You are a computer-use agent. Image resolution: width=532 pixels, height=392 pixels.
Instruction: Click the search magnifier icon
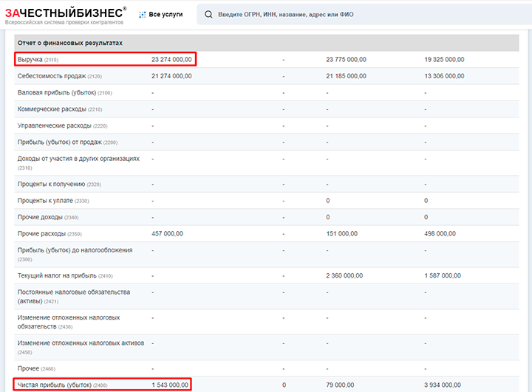pos(208,15)
